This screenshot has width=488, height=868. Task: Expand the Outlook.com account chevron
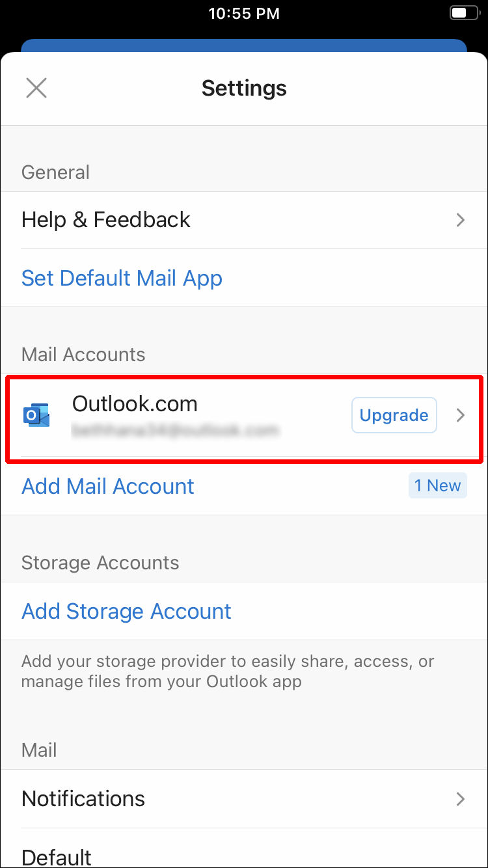(461, 415)
